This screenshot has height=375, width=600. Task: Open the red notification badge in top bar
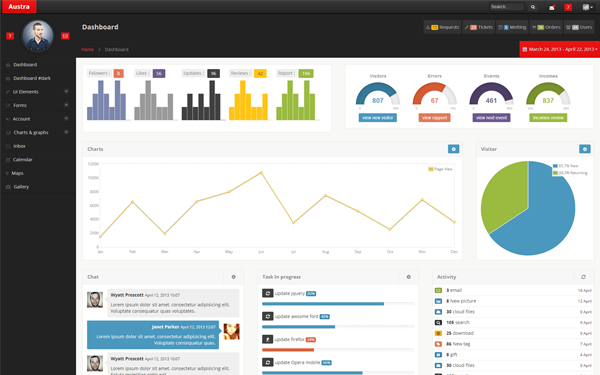click(568, 7)
